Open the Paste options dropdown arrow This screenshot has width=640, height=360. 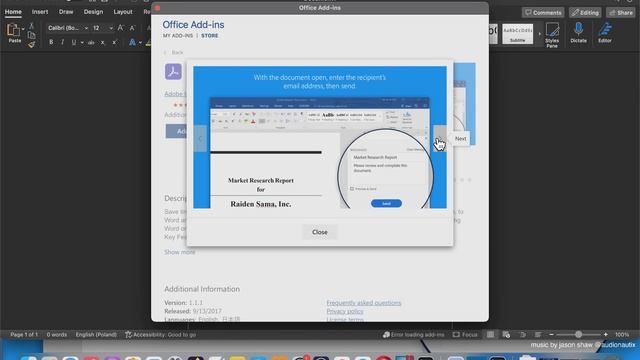[x=23, y=29]
